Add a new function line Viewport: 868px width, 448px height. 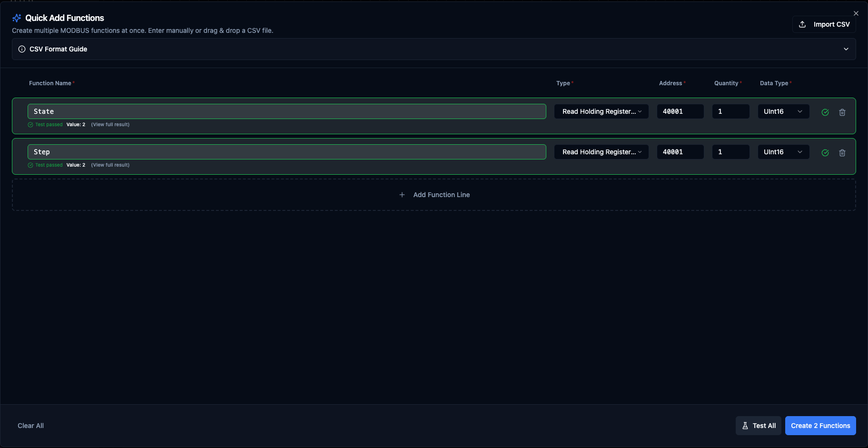click(x=434, y=195)
